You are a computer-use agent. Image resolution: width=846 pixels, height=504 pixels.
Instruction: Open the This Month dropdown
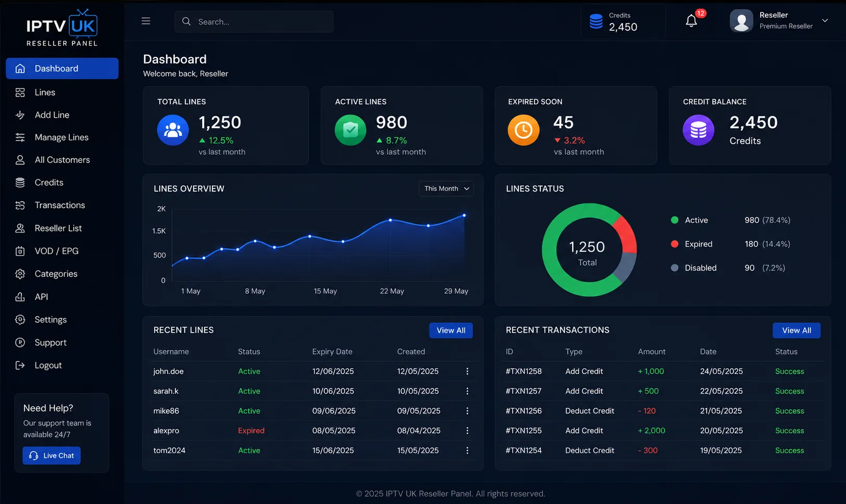coord(446,188)
